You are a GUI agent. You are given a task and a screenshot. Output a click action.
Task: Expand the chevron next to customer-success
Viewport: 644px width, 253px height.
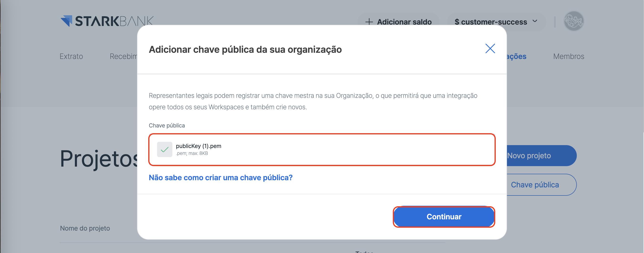[x=535, y=21]
